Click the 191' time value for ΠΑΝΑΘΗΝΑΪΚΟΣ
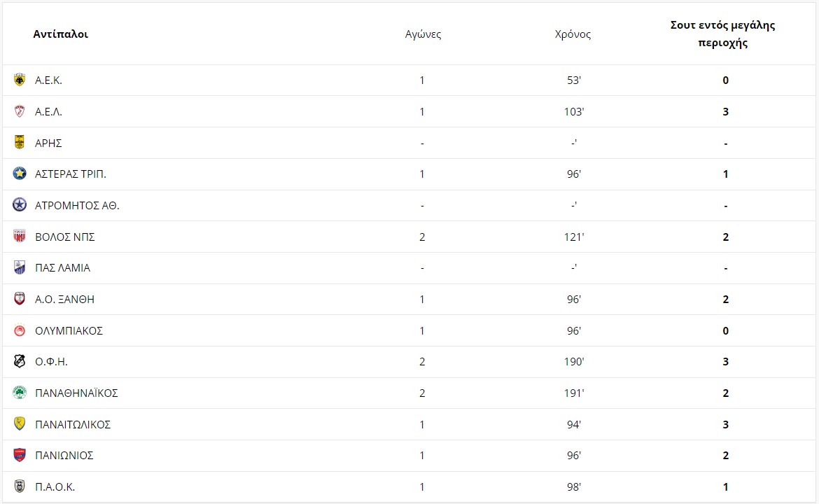The image size is (819, 504). click(574, 393)
